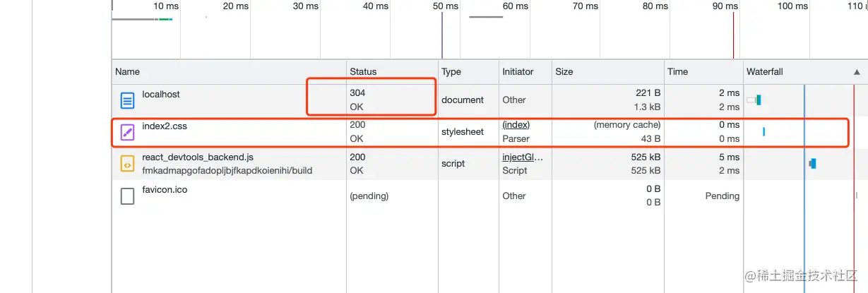Sort requests by Size column

pos(564,72)
